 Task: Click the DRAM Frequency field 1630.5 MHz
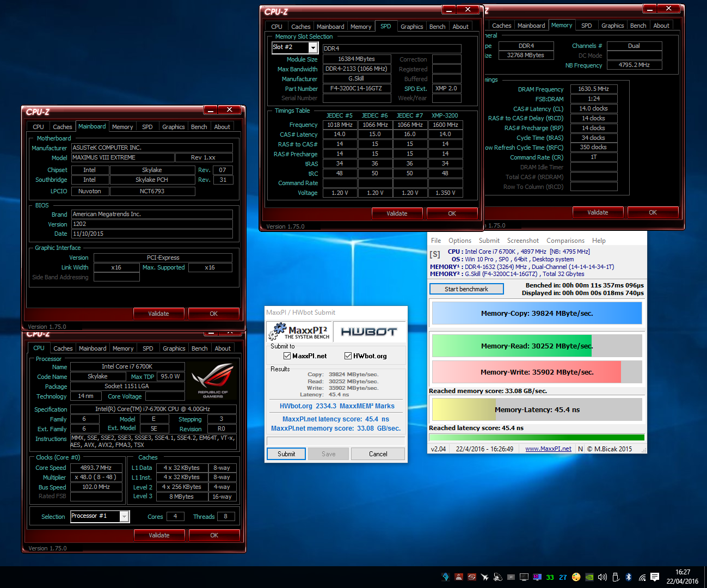[x=594, y=89]
